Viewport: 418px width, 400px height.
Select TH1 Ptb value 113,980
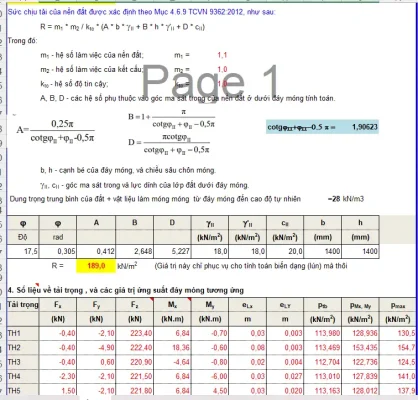pyautogui.click(x=323, y=333)
